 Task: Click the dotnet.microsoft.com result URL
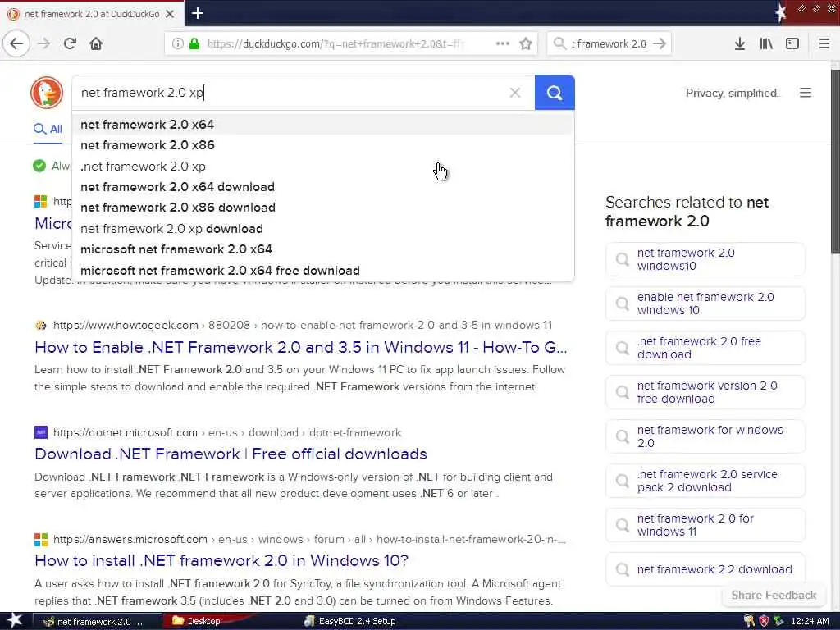coord(227,432)
